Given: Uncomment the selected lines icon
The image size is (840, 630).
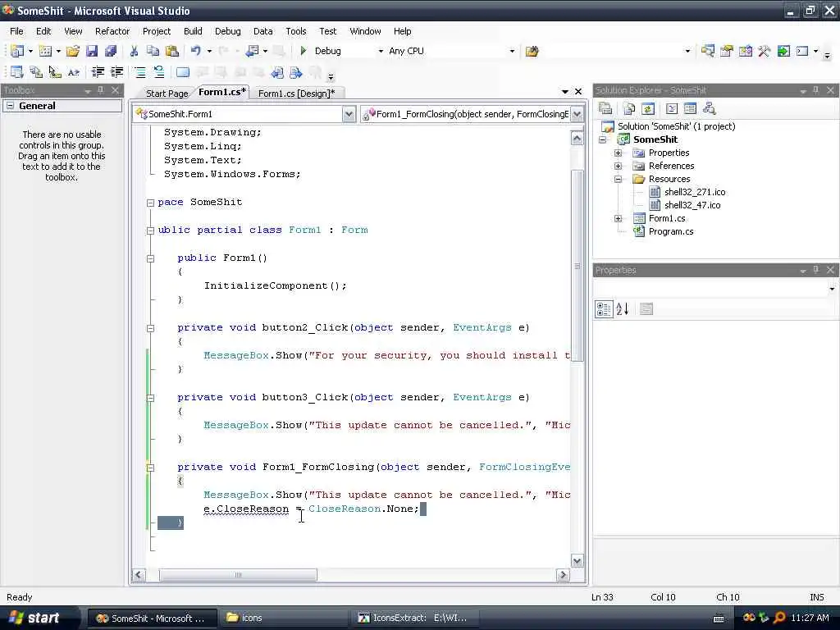Looking at the screenshot, I should tap(158, 72).
